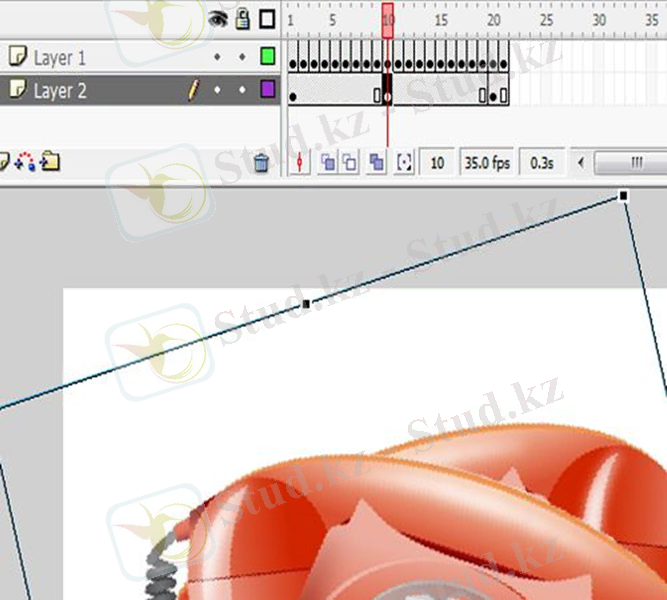Click the green outline swatch of Layer 1
The image size is (667, 600).
click(268, 56)
